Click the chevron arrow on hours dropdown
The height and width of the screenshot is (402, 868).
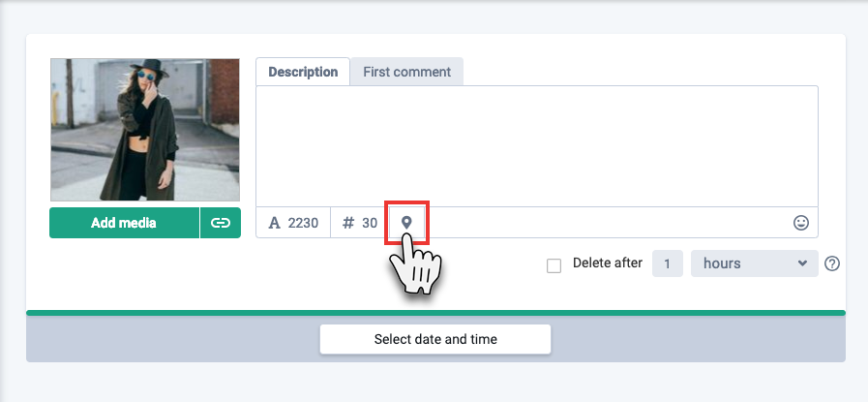pyautogui.click(x=802, y=263)
